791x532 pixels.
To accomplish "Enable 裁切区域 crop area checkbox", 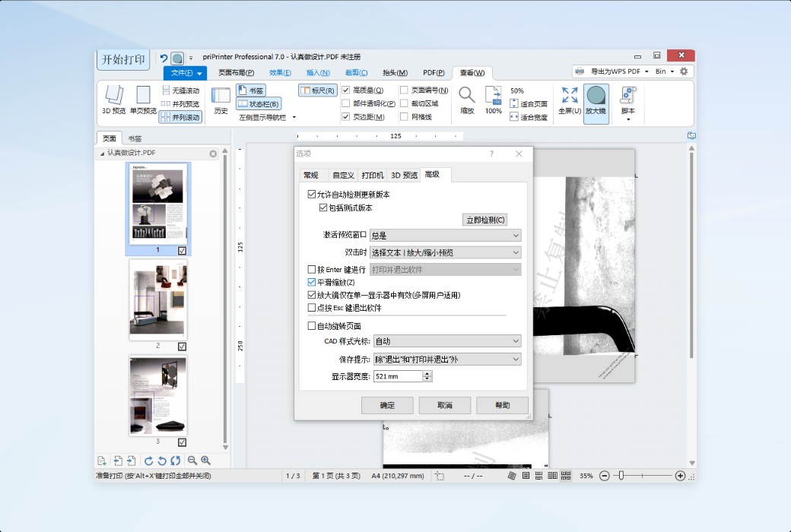I will 404,103.
